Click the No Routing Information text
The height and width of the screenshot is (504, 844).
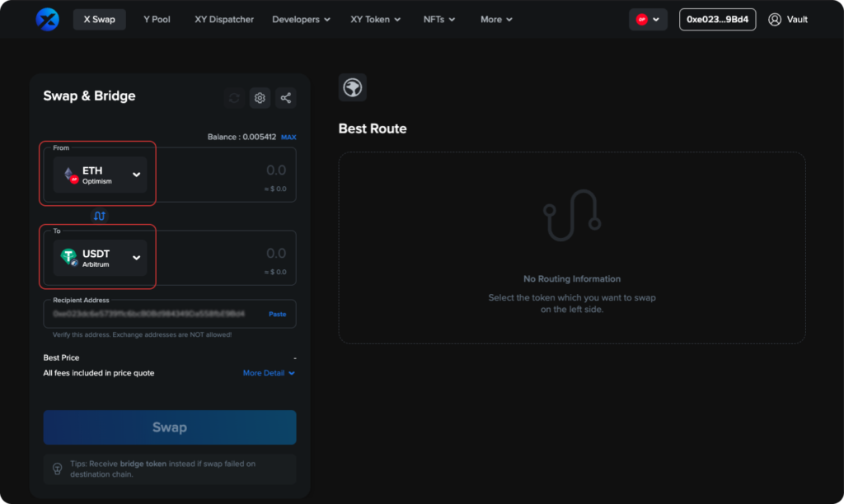tap(572, 278)
